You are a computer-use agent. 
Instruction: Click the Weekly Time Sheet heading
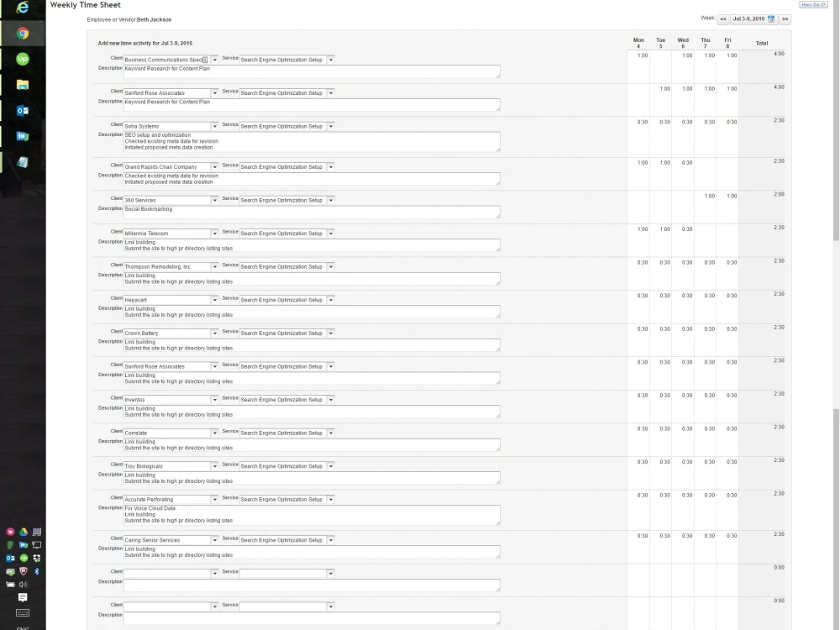tap(85, 5)
